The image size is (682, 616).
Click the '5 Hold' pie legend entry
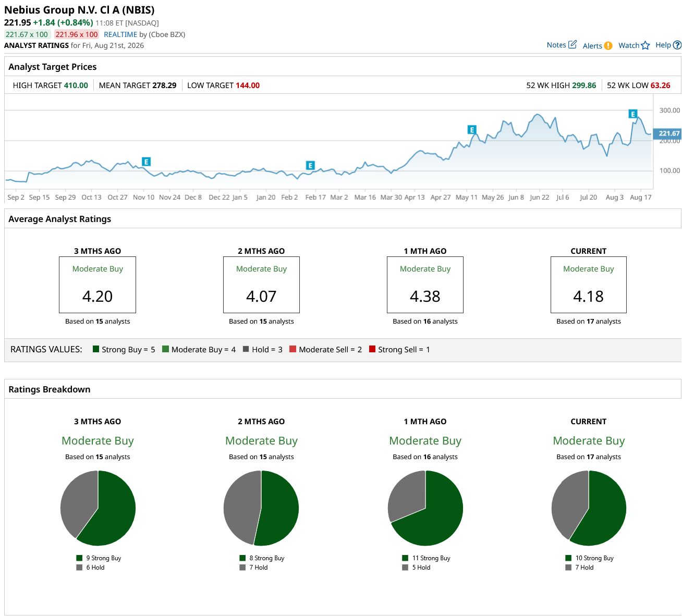pyautogui.click(x=416, y=568)
